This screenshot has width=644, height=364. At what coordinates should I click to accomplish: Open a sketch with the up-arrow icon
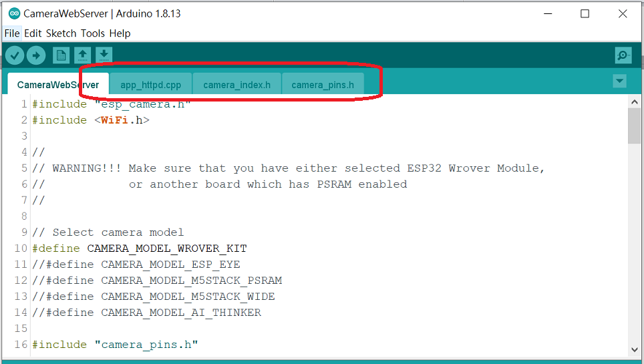tap(83, 55)
